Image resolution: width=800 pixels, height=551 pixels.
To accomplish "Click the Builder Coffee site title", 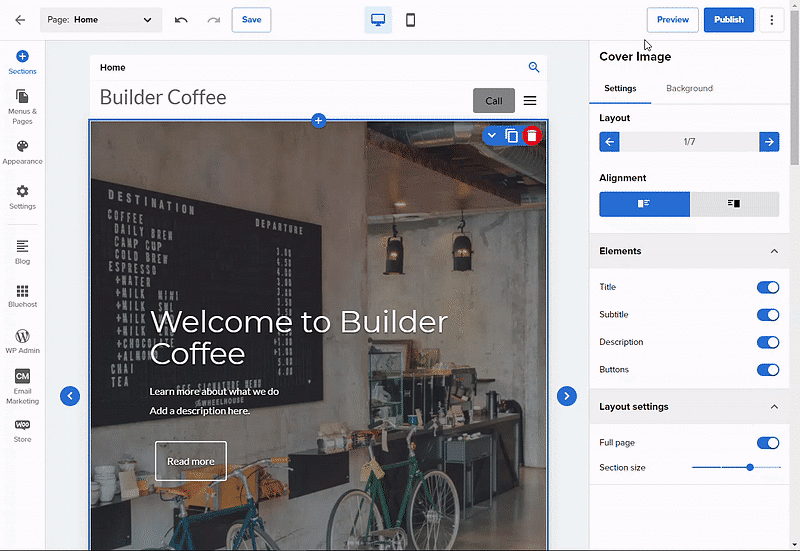I will pos(163,97).
